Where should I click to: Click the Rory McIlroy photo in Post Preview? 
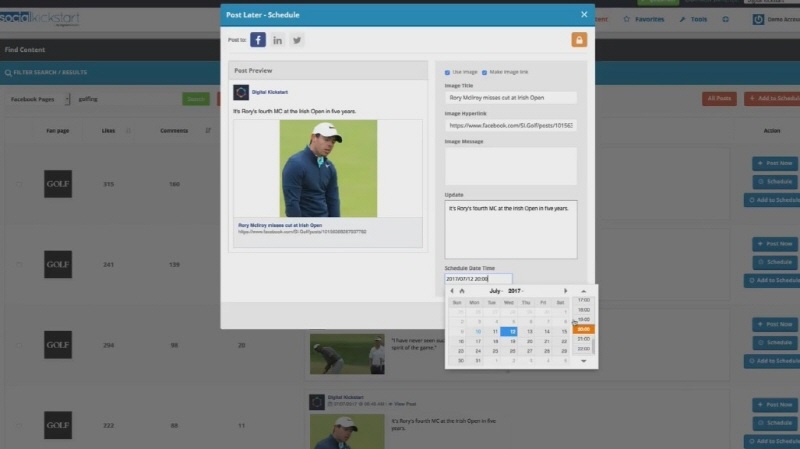(x=328, y=168)
